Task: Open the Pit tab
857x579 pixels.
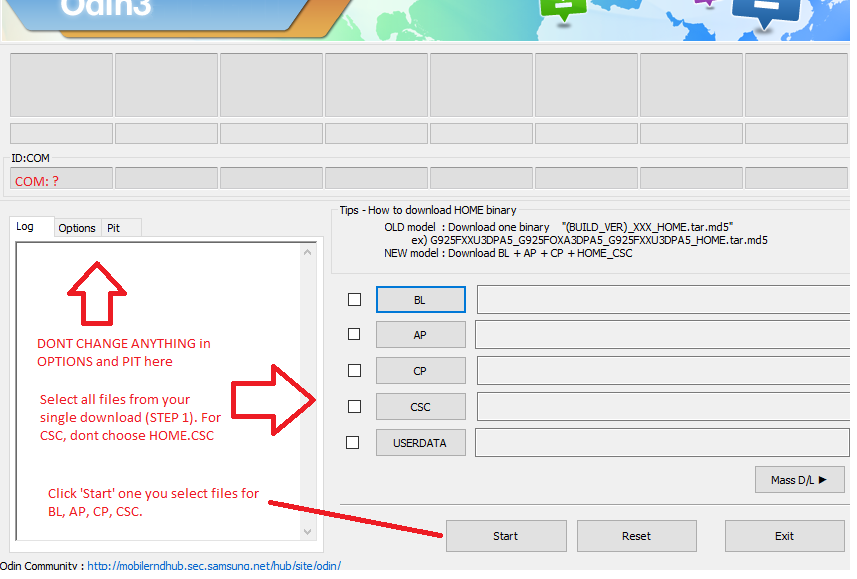Action: pyautogui.click(x=114, y=228)
